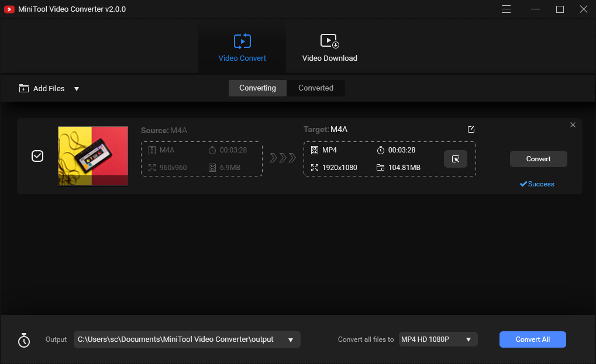The height and width of the screenshot is (364, 596).
Task: Switch to the Converting tab
Action: [257, 88]
